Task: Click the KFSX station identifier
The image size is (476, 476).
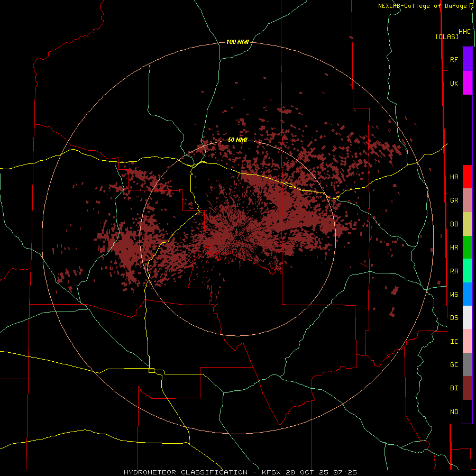Action: click(x=272, y=472)
